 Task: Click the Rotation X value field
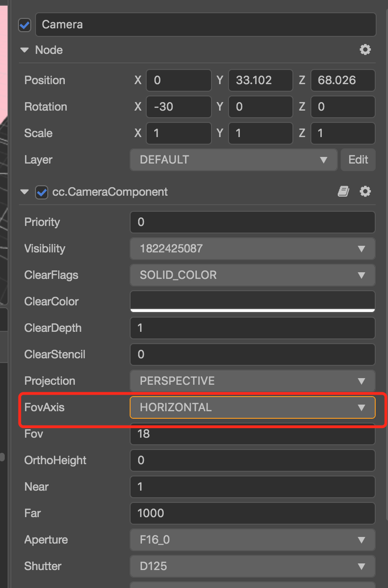coord(178,107)
